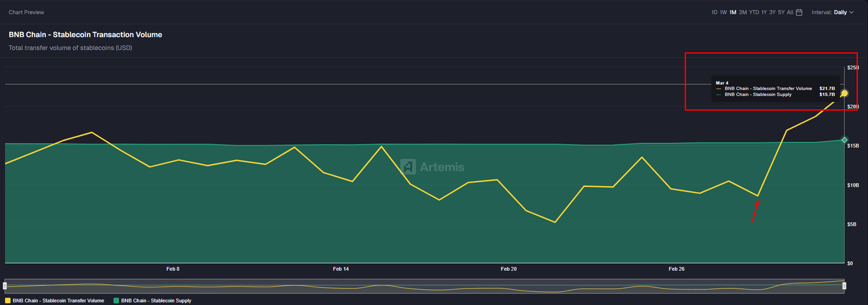
Task: Choose the 5Y time range
Action: (x=781, y=12)
